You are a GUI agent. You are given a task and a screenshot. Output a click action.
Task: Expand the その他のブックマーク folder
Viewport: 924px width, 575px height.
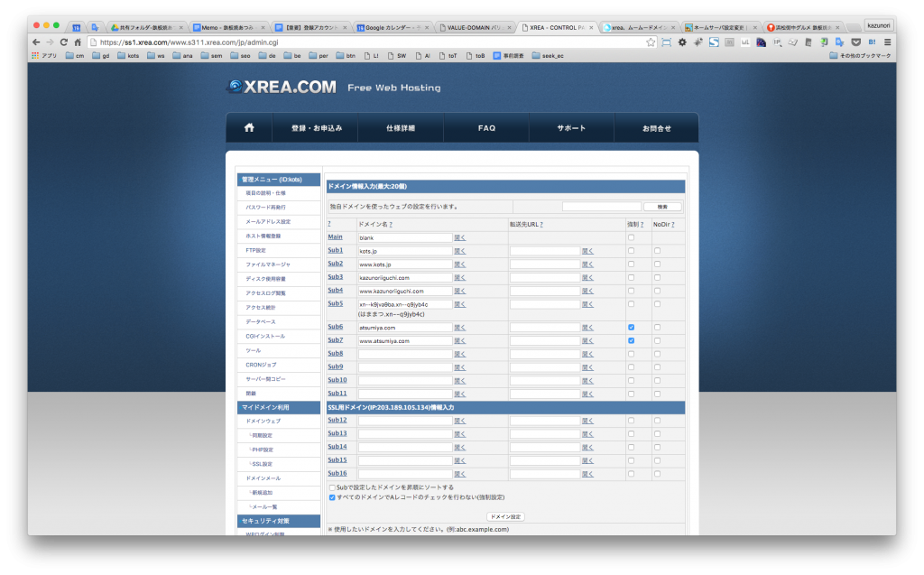860,56
